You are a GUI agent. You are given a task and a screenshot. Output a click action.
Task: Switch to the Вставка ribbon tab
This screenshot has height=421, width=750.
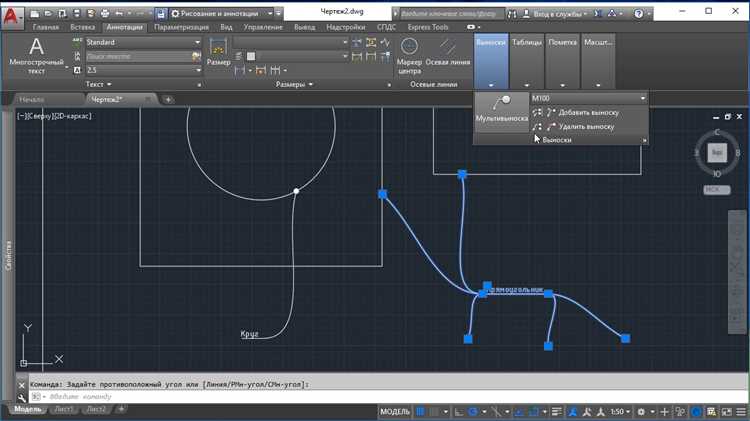pyautogui.click(x=82, y=27)
